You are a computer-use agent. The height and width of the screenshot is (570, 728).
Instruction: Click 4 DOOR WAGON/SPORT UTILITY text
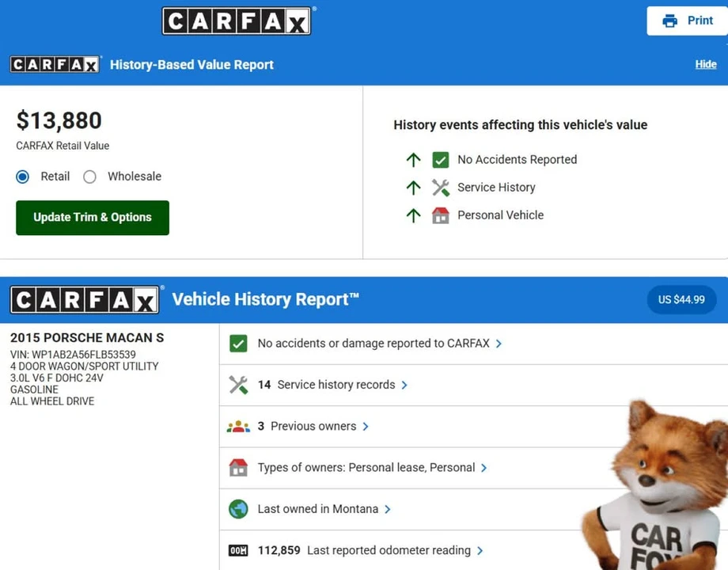85,367
